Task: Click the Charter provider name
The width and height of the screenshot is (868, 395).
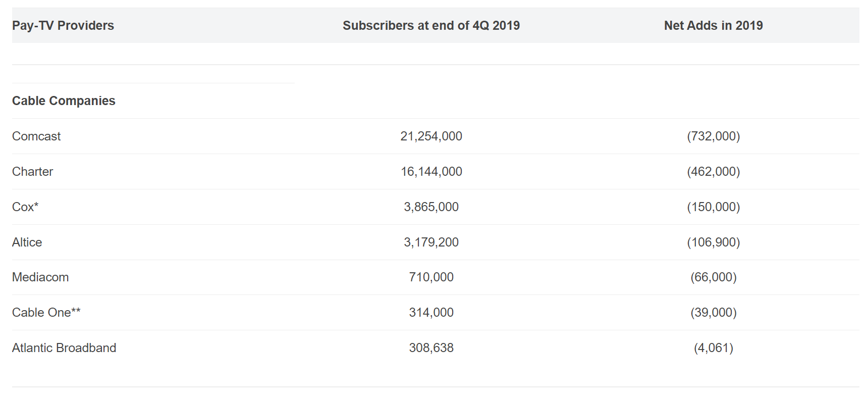Action: [32, 172]
